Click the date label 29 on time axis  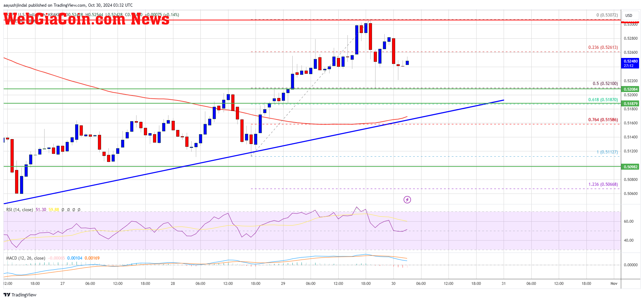coord(283,283)
